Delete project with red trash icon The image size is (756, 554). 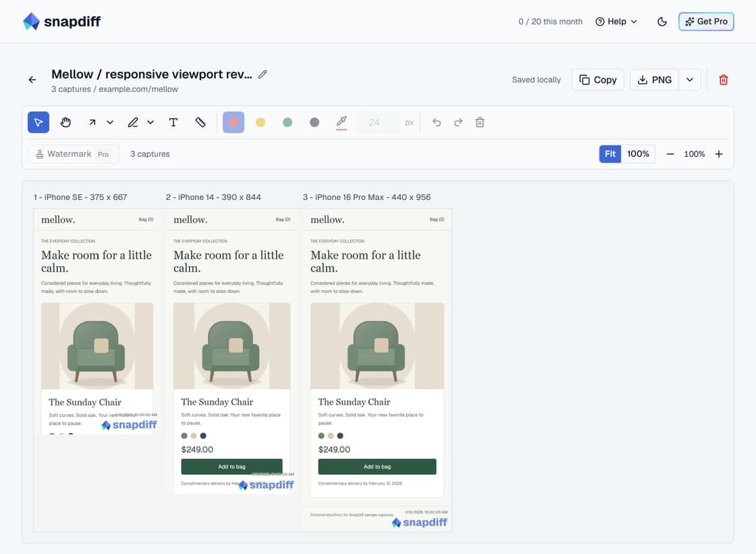pos(723,80)
